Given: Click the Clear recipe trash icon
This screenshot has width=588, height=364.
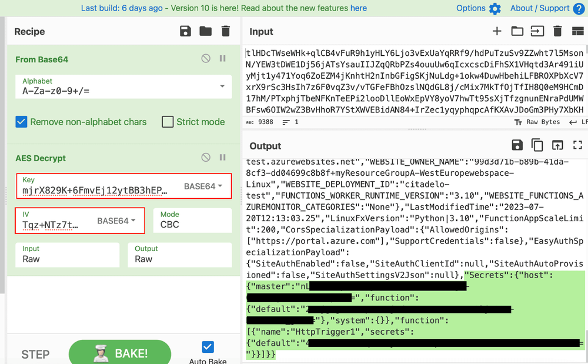Looking at the screenshot, I should 226,32.
